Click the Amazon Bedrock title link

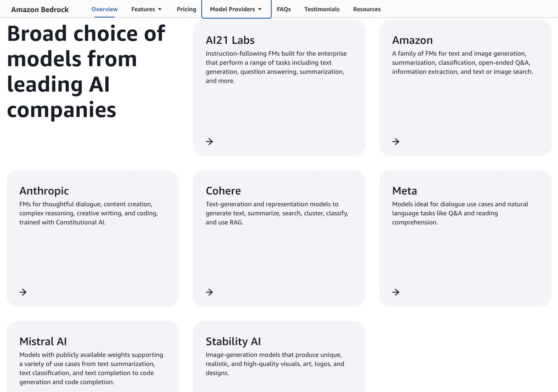[x=40, y=9]
